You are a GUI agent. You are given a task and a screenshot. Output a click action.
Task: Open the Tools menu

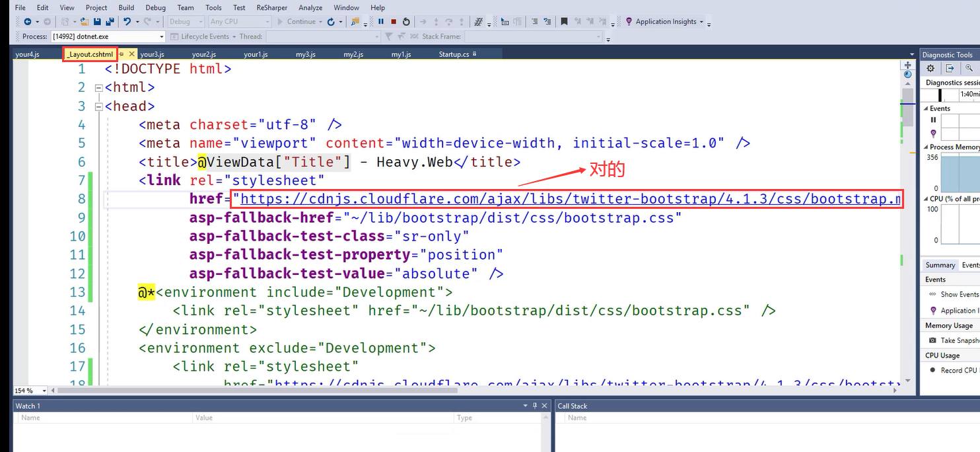(213, 7)
